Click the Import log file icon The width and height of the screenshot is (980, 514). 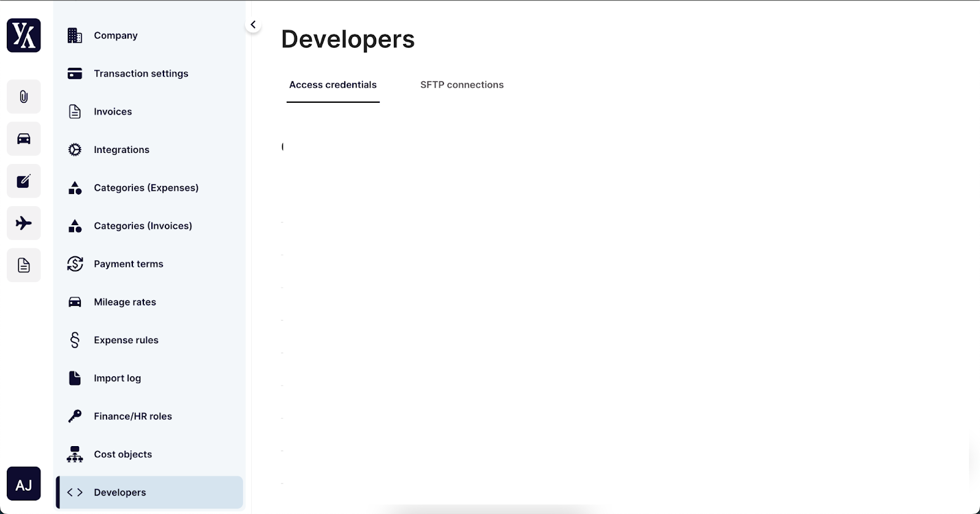(75, 378)
